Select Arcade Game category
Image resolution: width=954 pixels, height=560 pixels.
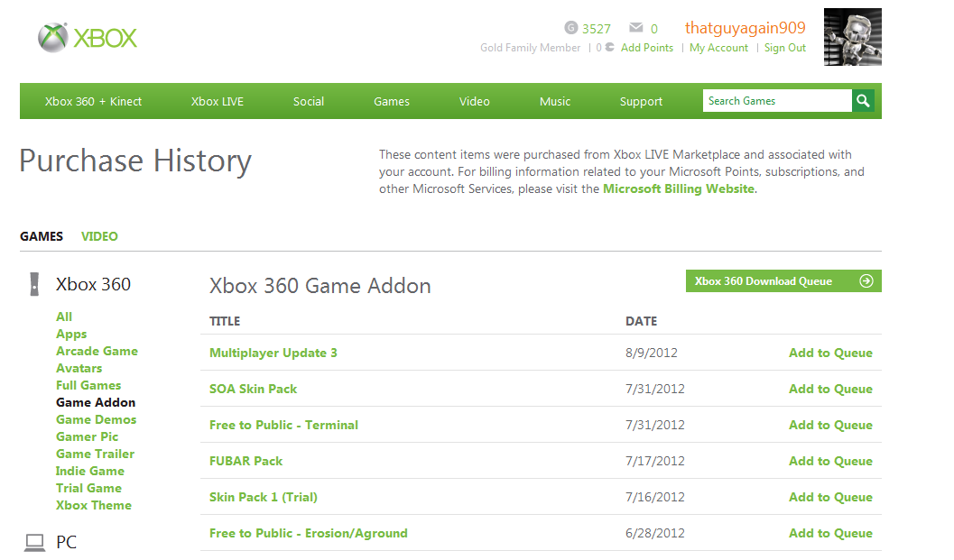click(97, 351)
